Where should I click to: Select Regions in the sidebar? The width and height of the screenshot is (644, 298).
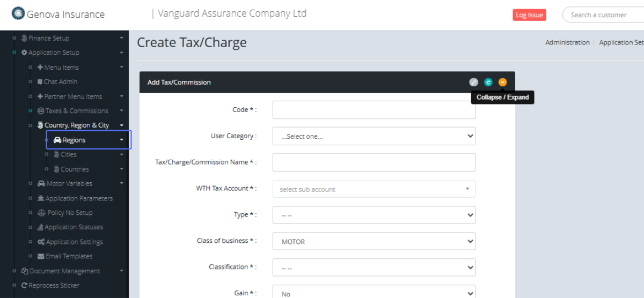click(x=74, y=140)
